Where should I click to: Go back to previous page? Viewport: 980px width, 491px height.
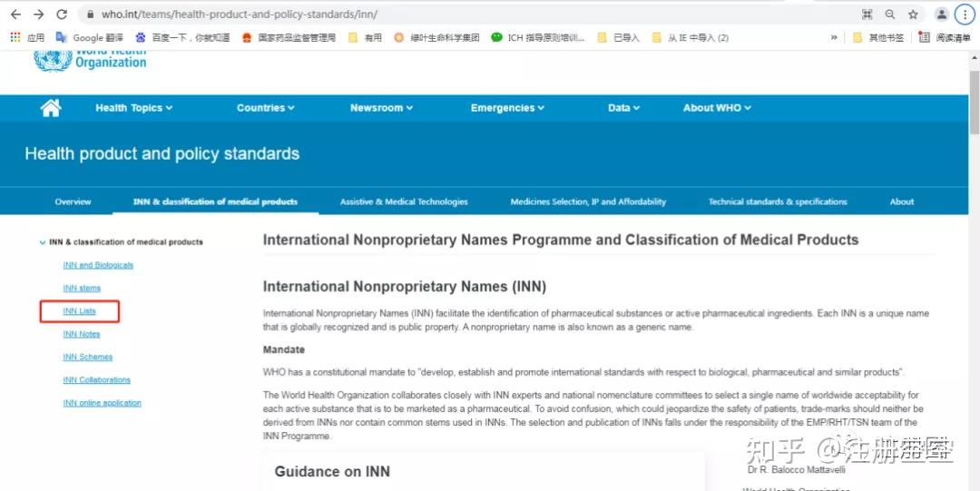(x=15, y=15)
